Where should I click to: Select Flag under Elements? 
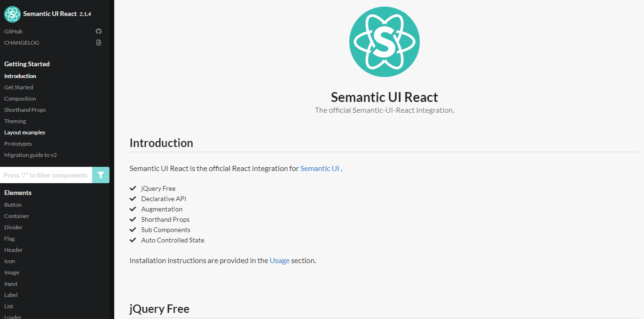point(9,238)
